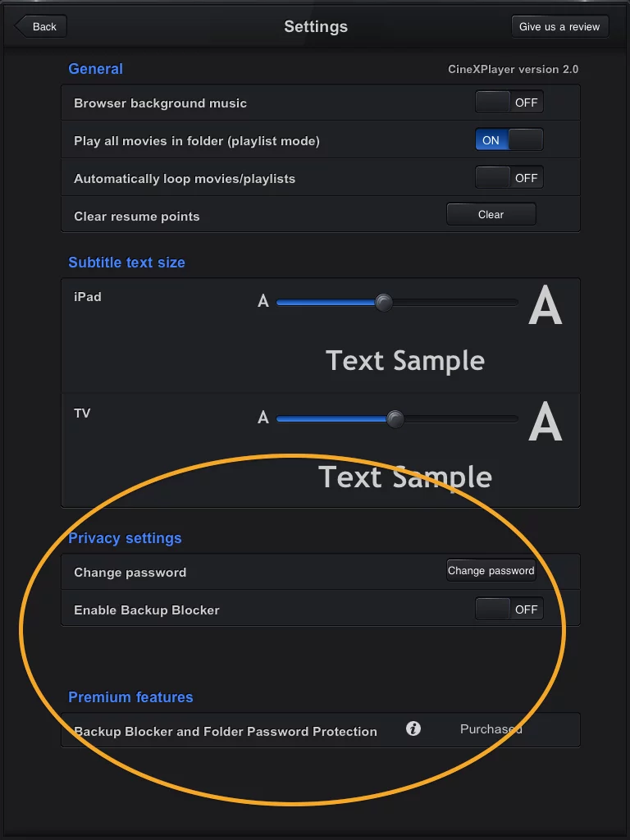Click the Premium features section header

coord(130,697)
